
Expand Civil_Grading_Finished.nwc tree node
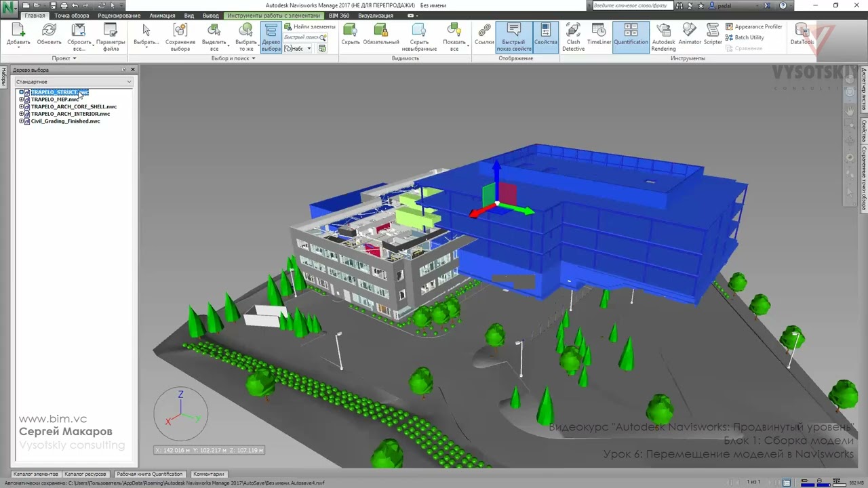pyautogui.click(x=21, y=121)
